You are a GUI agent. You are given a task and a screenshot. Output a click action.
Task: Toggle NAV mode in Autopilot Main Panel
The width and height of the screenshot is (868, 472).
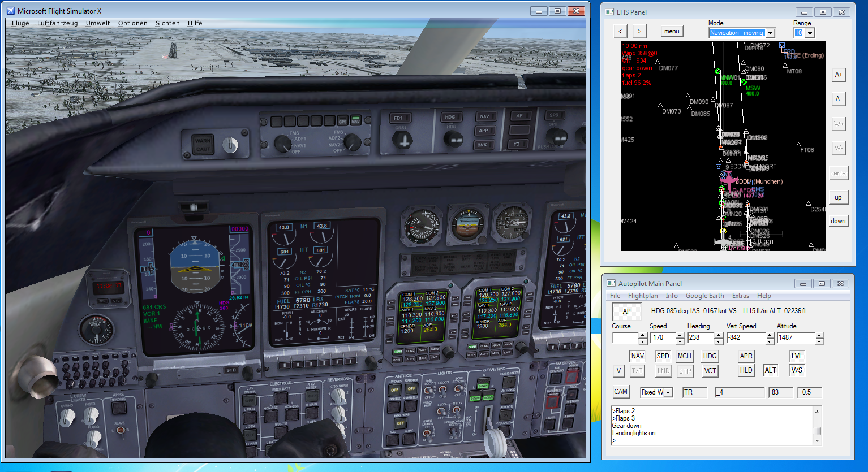638,356
